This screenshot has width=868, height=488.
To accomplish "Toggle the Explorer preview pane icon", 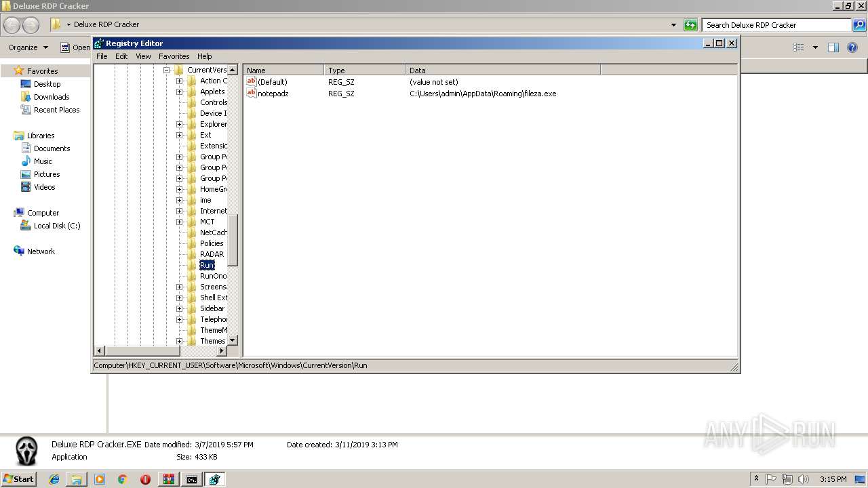I will point(833,47).
